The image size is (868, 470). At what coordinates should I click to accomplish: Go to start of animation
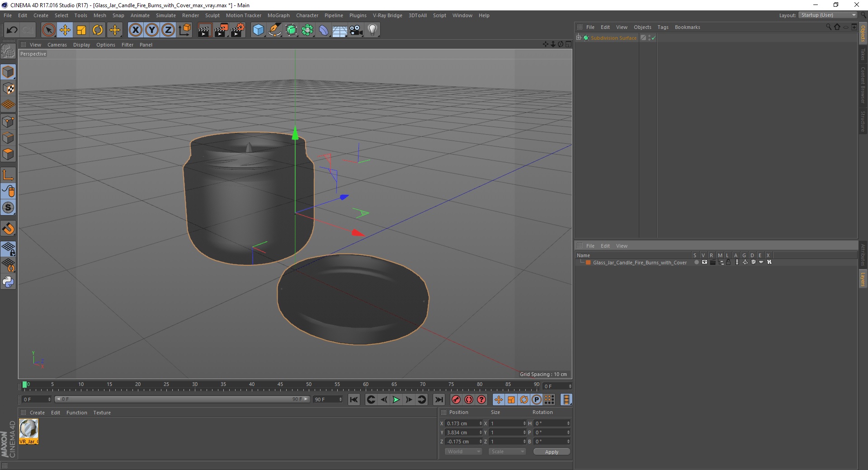point(354,399)
